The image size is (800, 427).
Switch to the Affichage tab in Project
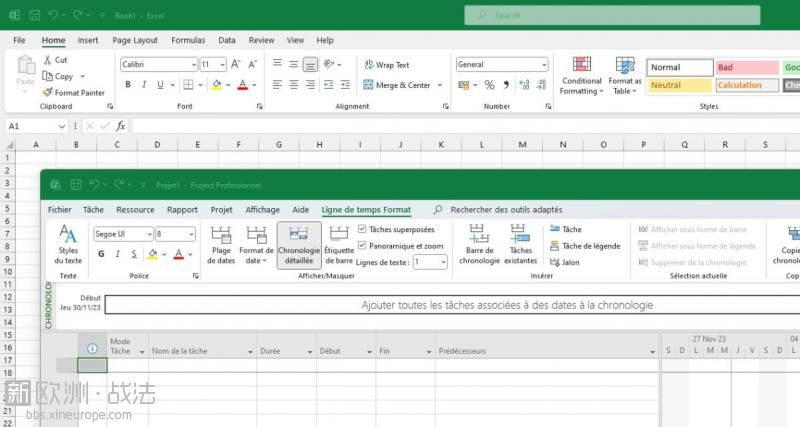click(x=262, y=210)
